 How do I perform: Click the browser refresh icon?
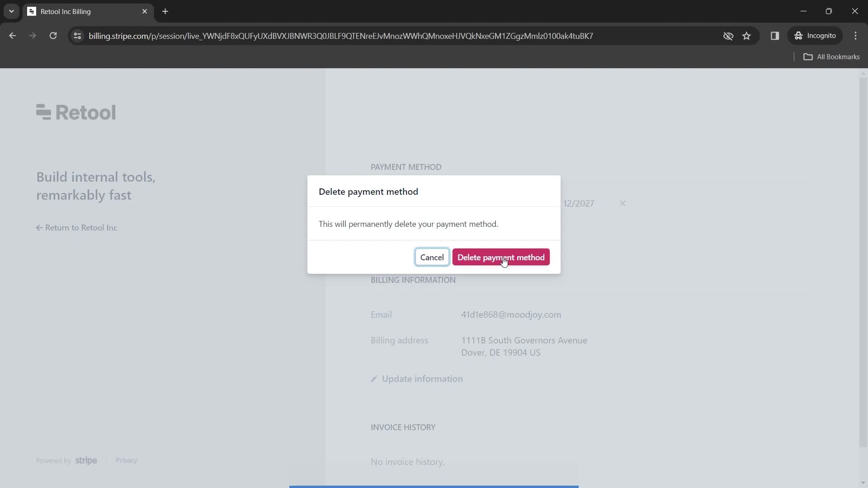(x=53, y=36)
